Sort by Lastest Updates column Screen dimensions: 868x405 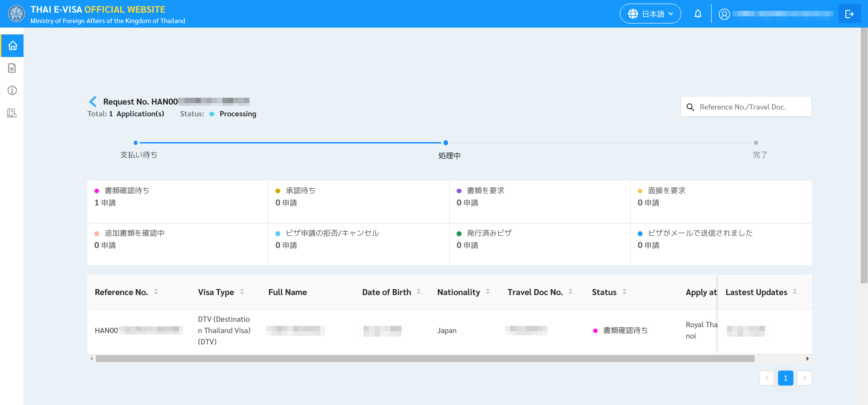795,292
